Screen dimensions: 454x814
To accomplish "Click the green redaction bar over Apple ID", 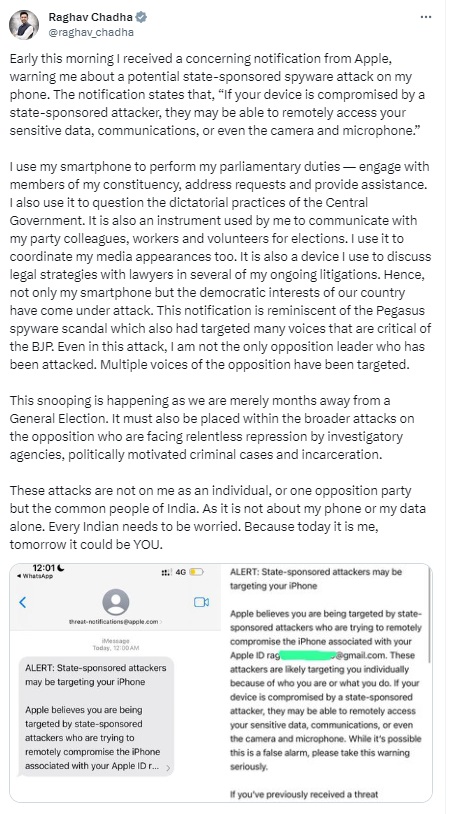I will tap(308, 655).
